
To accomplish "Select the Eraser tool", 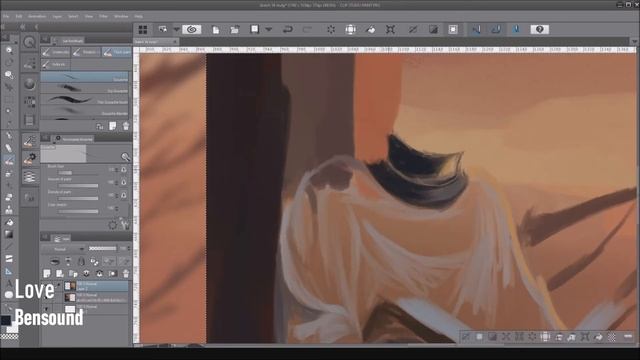I will tap(9, 198).
